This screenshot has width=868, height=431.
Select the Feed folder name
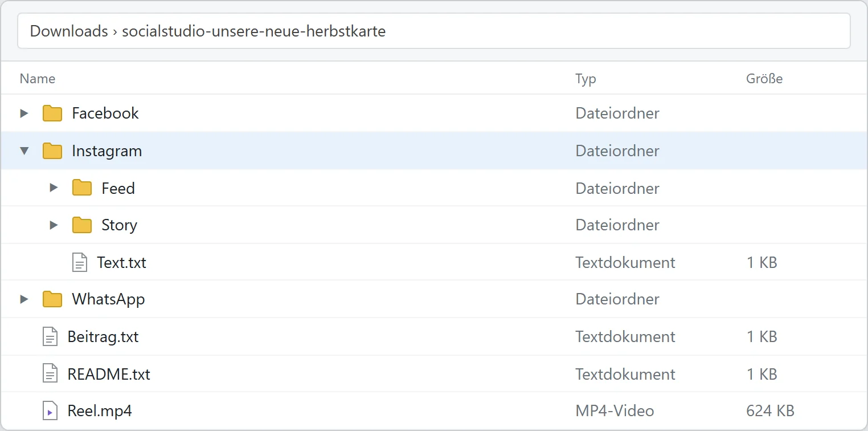[118, 188]
